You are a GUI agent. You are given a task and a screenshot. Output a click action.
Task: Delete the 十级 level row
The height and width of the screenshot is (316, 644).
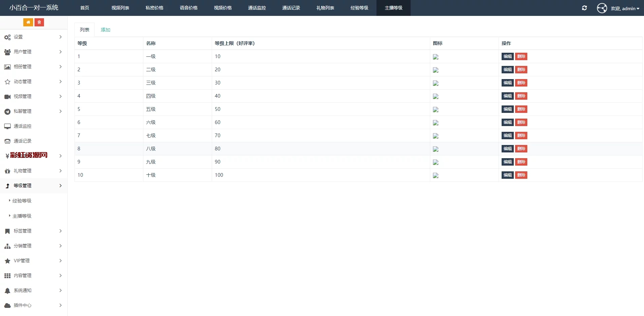pos(521,175)
